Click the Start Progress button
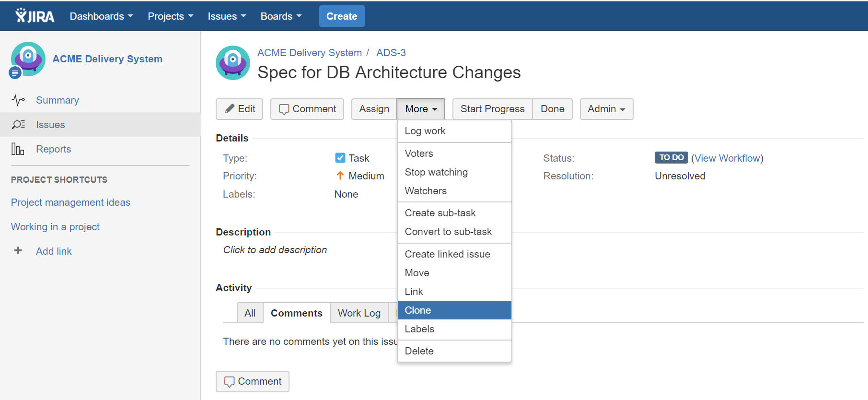 [x=492, y=109]
